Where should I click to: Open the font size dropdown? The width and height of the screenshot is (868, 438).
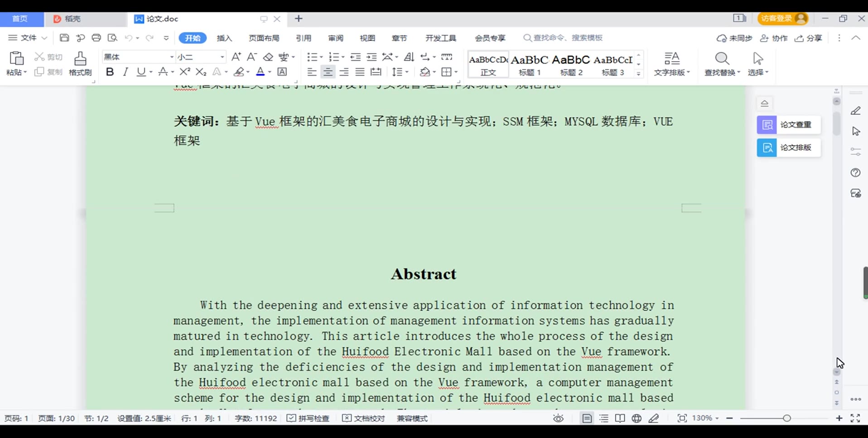222,57
